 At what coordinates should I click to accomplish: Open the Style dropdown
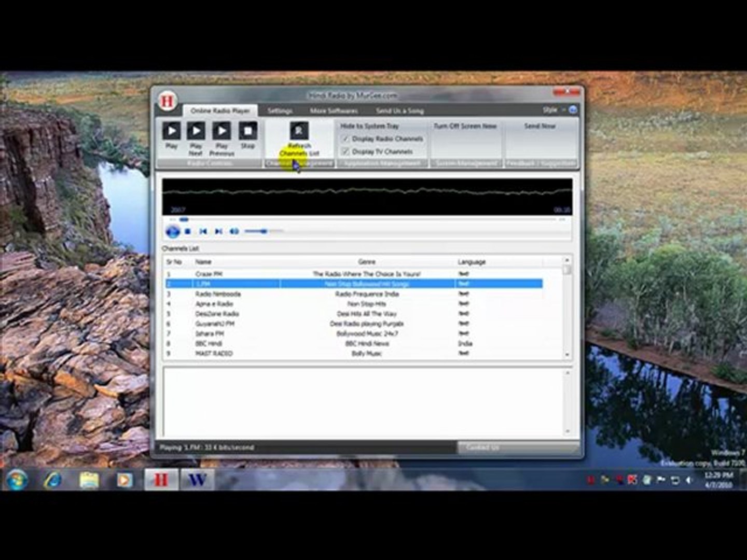[x=553, y=110]
